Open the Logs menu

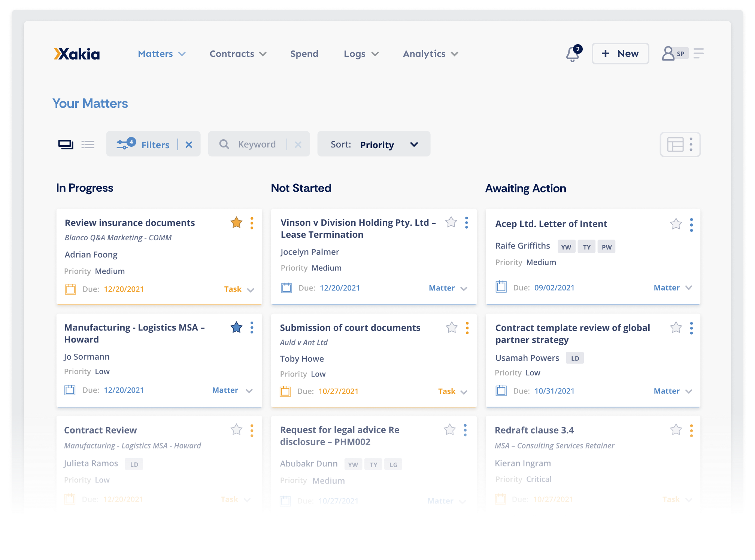(361, 54)
